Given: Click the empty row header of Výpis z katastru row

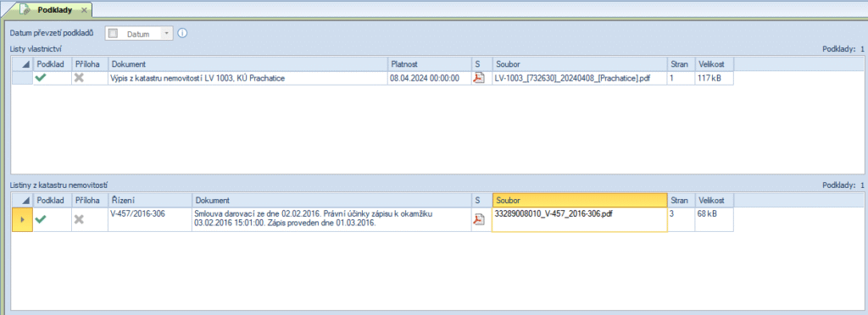Looking at the screenshot, I should point(23,79).
